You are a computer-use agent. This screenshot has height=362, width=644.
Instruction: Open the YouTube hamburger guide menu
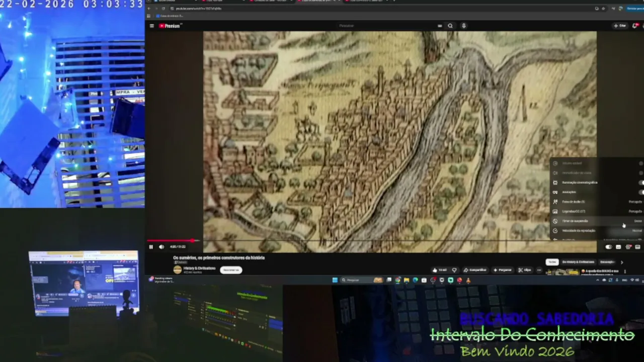151,26
